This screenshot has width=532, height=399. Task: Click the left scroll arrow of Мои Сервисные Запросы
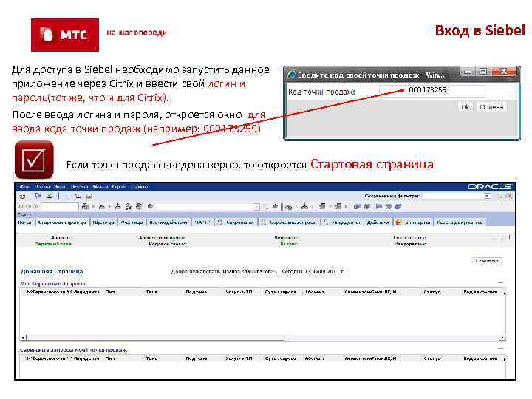click(23, 338)
